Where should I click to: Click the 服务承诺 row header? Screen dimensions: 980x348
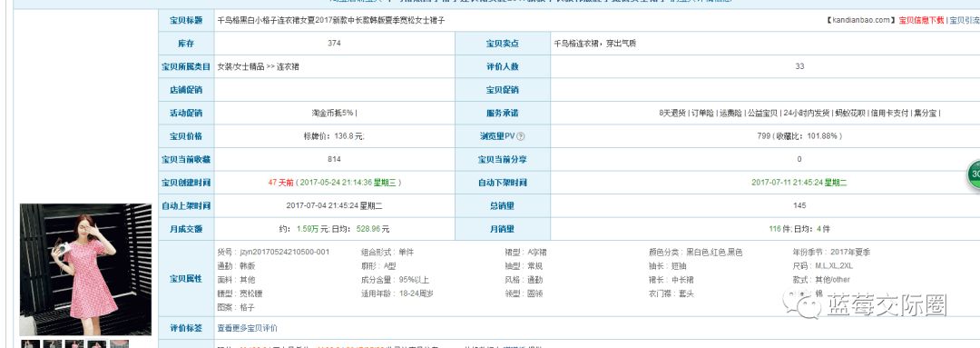coord(503,114)
